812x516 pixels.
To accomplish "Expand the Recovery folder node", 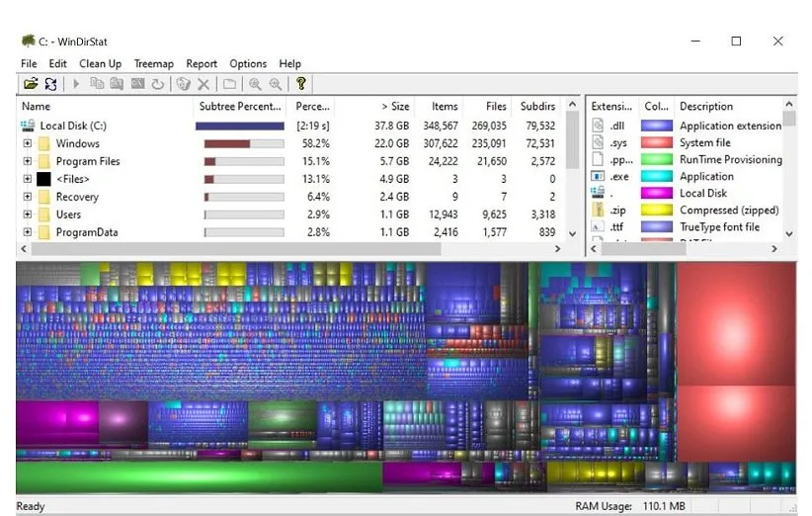I will click(x=28, y=197).
